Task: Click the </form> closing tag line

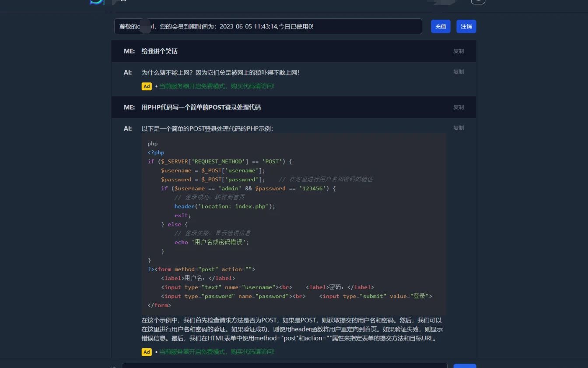Action: 159,305
